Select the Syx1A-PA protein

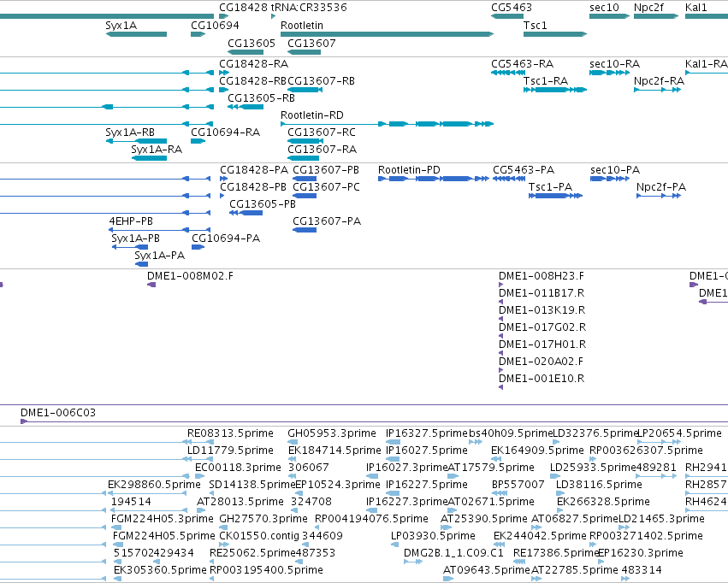141,264
